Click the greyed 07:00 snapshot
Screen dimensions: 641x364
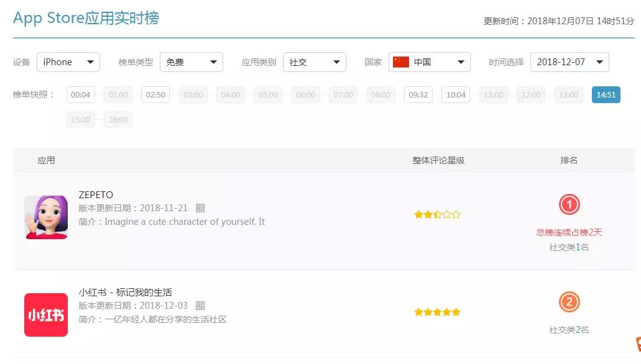343,95
